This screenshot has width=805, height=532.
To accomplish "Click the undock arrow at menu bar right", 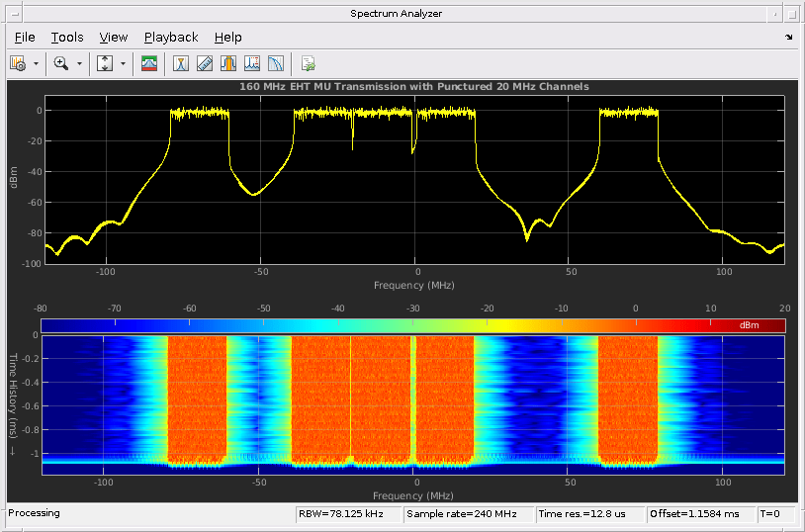I will pos(788,38).
